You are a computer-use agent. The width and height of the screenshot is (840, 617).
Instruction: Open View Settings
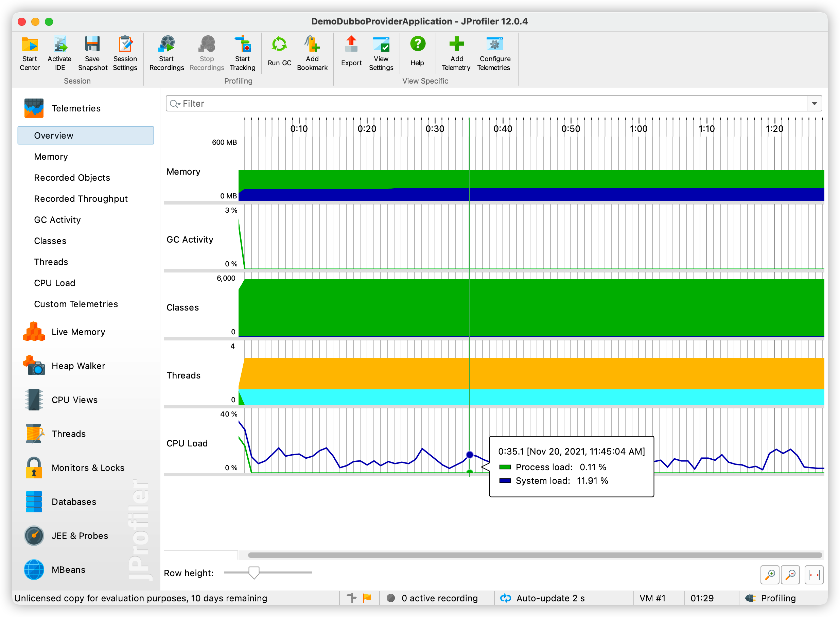[381, 53]
